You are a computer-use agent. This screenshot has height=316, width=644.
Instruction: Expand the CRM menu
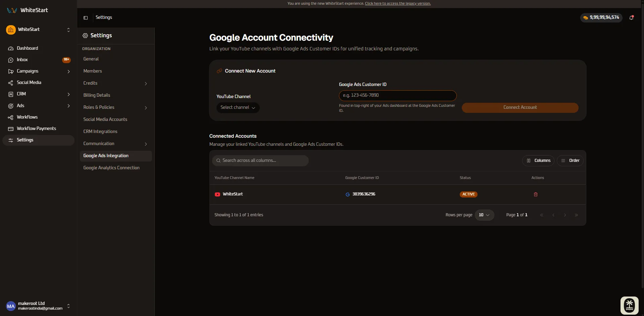point(68,94)
